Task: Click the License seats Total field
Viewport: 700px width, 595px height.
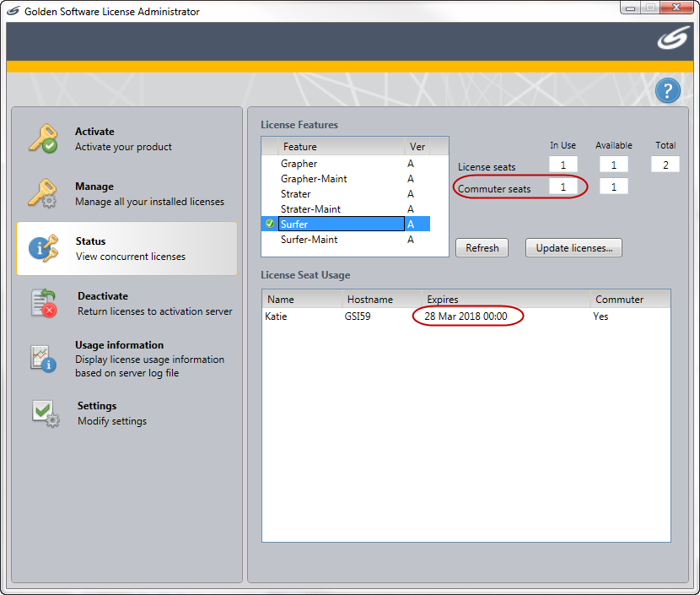Action: pyautogui.click(x=665, y=165)
